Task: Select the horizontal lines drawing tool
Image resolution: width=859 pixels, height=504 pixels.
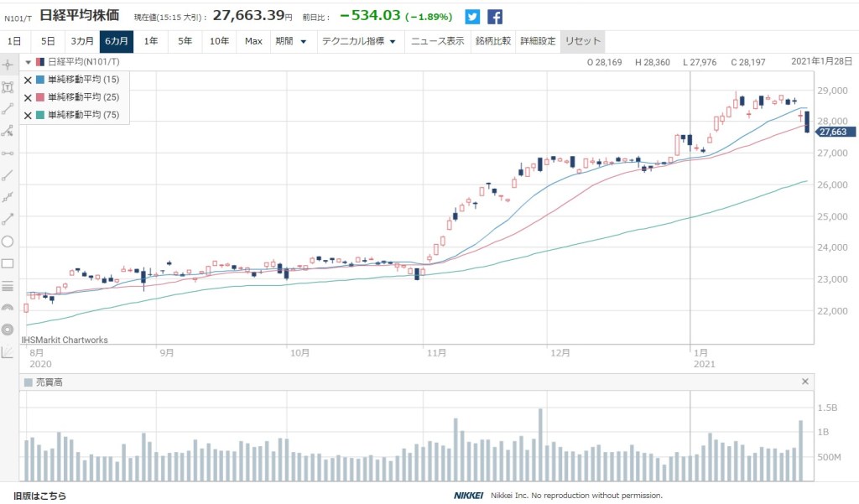Action: (x=8, y=286)
